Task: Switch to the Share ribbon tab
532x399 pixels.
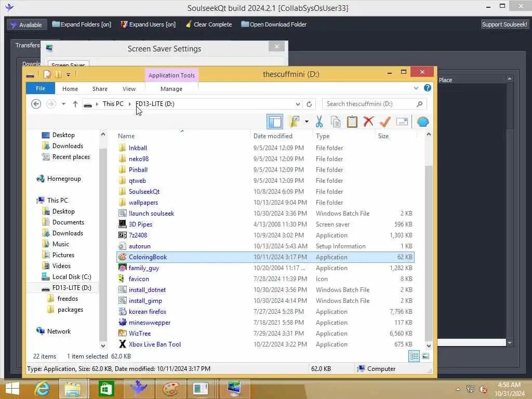Action: [x=100, y=88]
